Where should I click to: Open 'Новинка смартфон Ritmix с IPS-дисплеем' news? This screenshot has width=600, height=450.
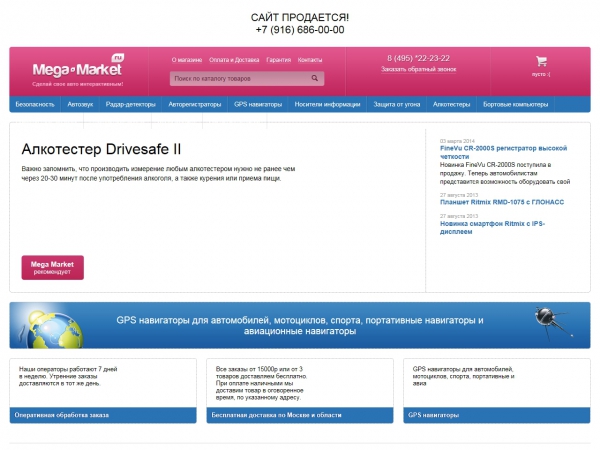(492, 228)
